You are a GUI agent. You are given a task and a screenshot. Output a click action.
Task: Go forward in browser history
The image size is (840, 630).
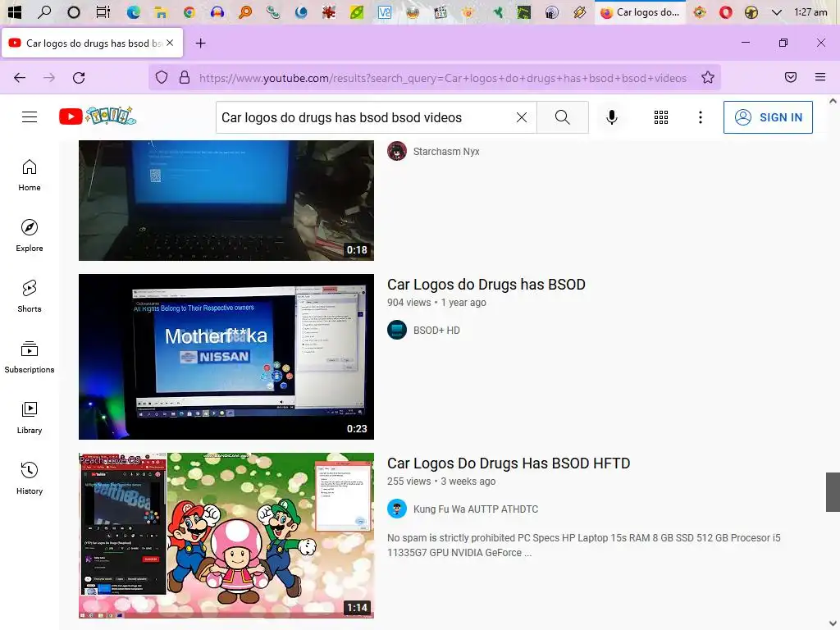tap(49, 78)
